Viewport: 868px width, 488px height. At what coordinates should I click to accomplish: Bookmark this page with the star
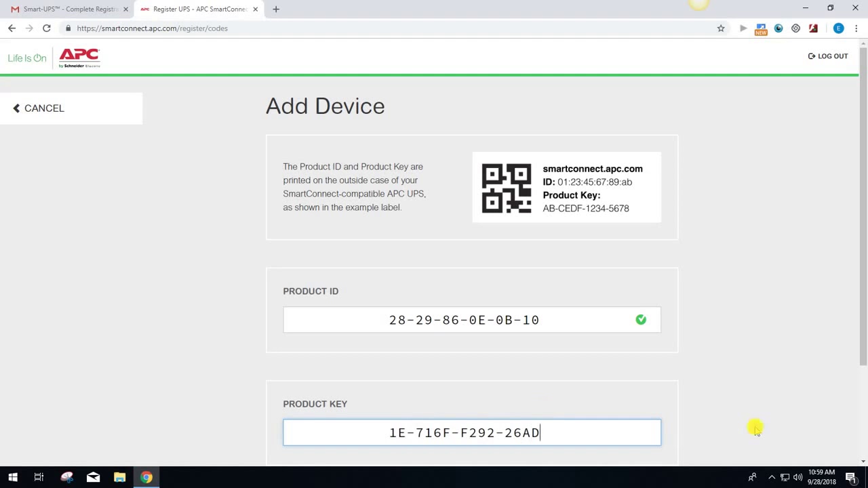tap(721, 28)
